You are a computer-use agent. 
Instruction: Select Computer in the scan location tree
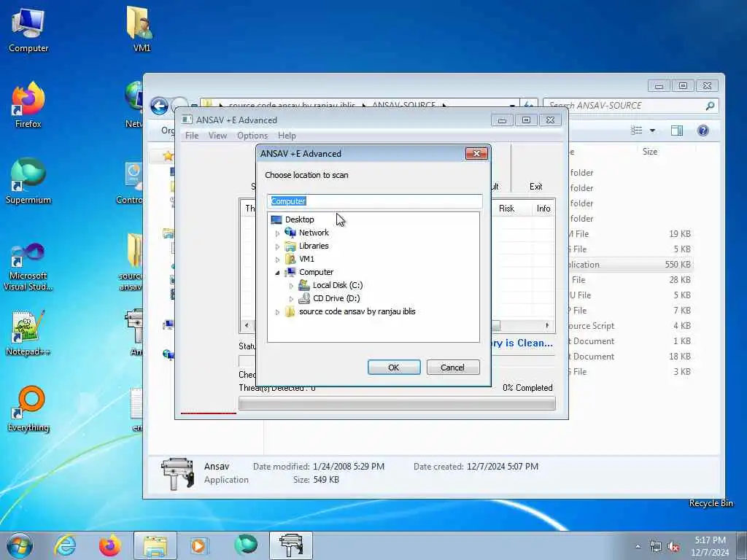[316, 272]
